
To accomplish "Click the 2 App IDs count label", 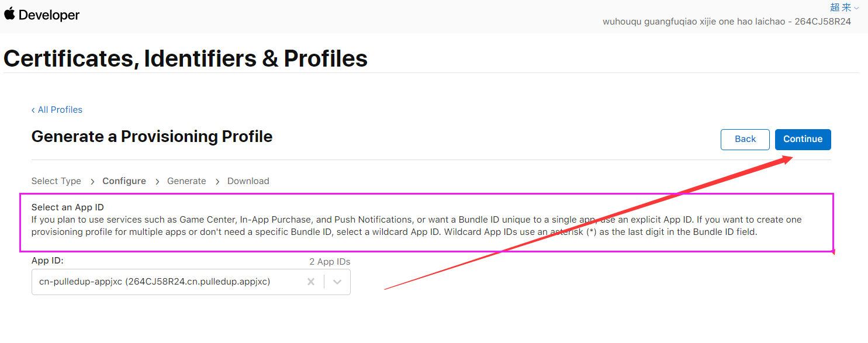I will (x=330, y=262).
